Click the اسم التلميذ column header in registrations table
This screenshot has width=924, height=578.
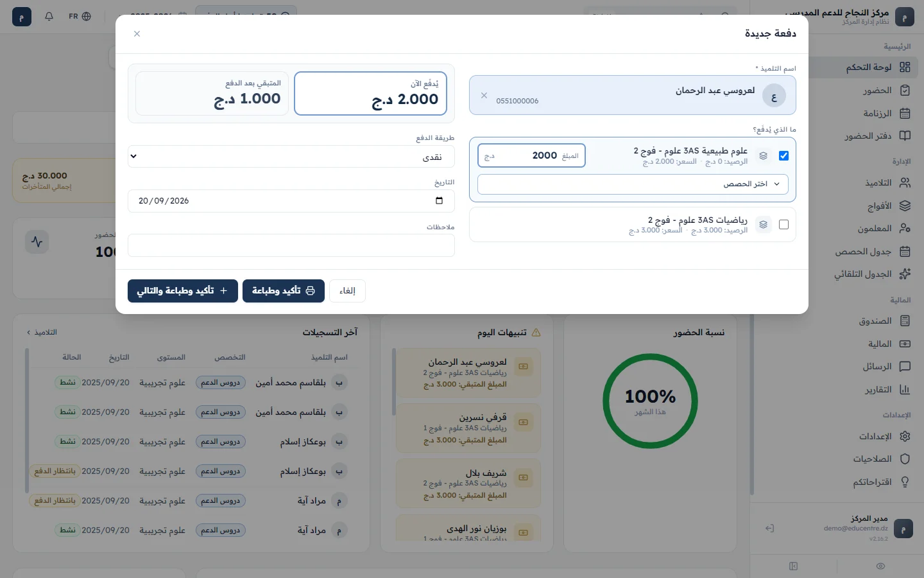pos(329,357)
